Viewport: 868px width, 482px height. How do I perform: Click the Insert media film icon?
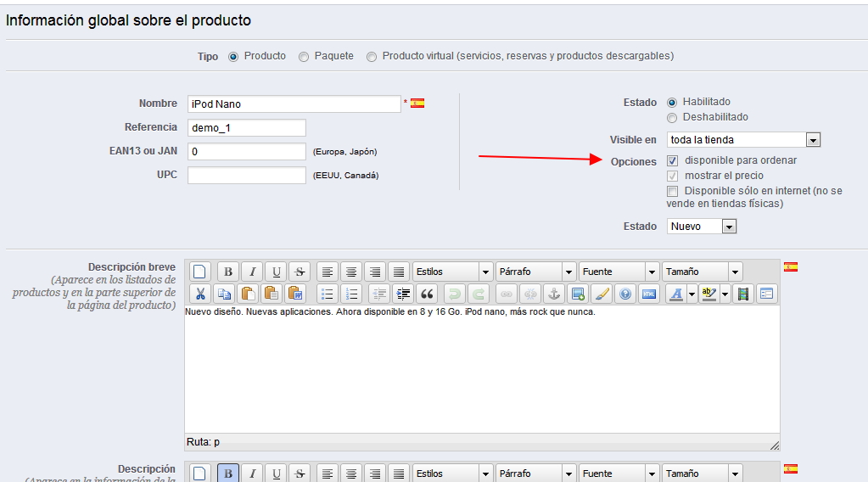tap(743, 294)
